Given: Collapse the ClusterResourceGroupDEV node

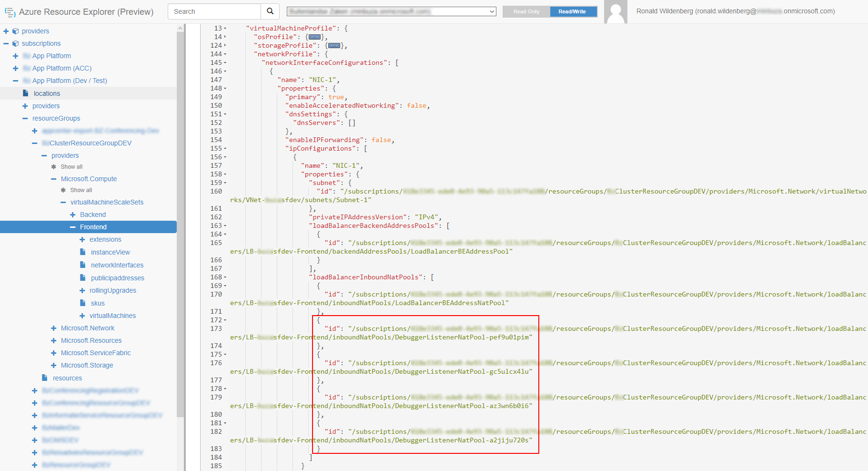Looking at the screenshot, I should (35, 143).
